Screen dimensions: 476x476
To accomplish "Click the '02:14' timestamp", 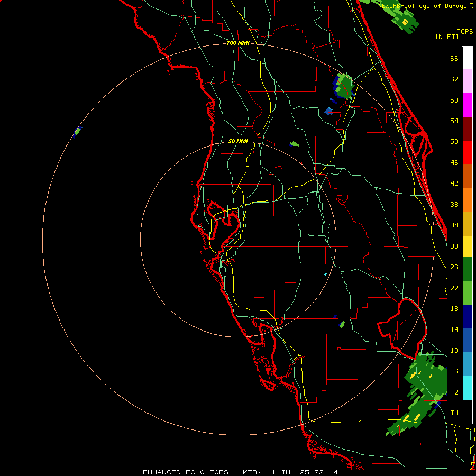I will pos(326,472).
